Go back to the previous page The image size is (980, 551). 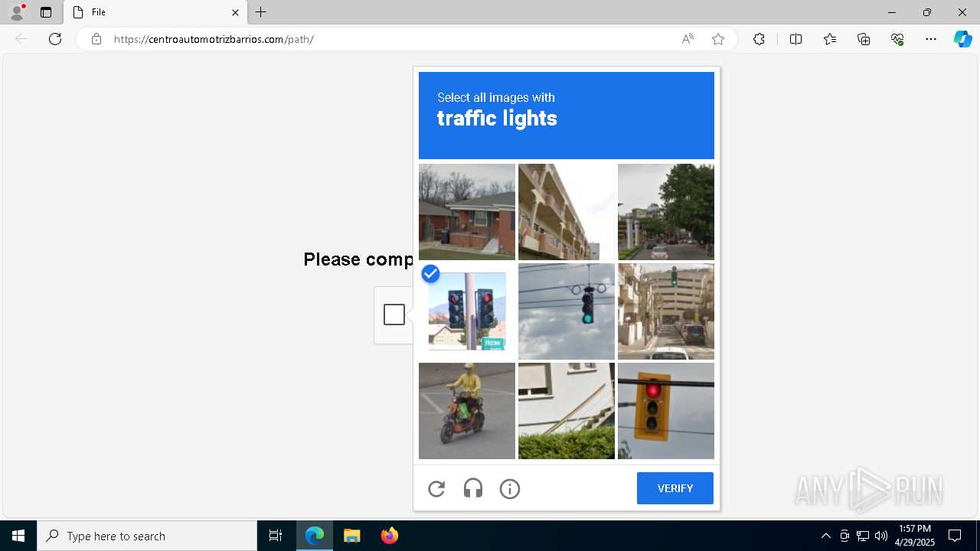(x=21, y=39)
